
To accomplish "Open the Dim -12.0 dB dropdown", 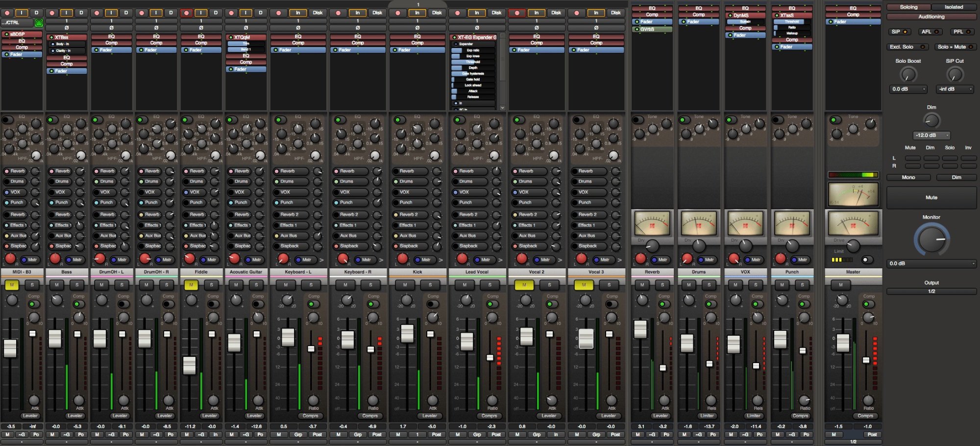I will coord(931,135).
